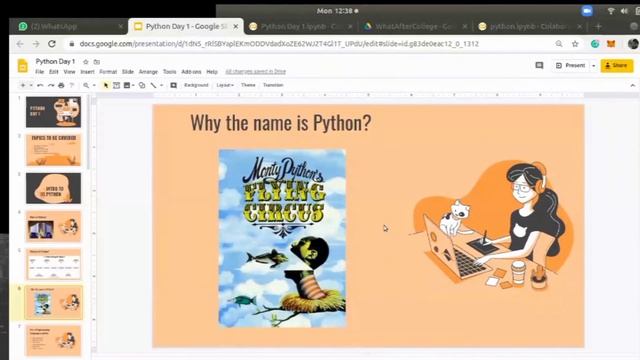Click the Zoom magnifier tool

[x=86, y=85]
